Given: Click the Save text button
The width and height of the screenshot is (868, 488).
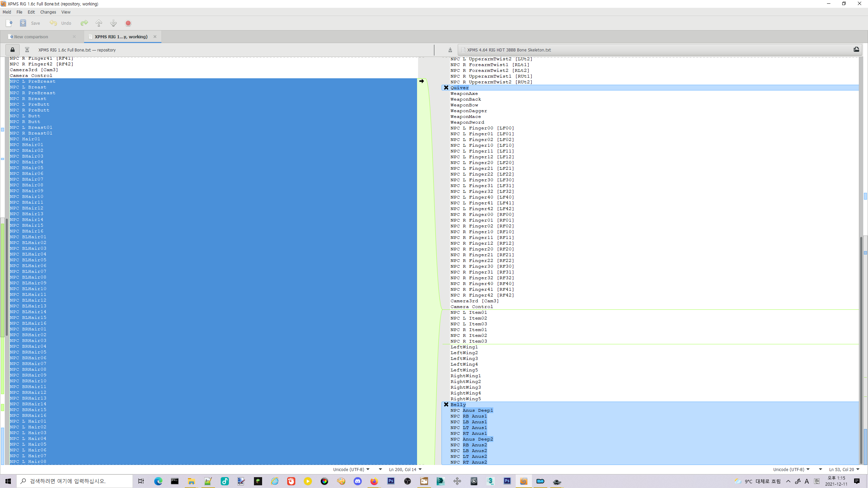Looking at the screenshot, I should tap(36, 23).
